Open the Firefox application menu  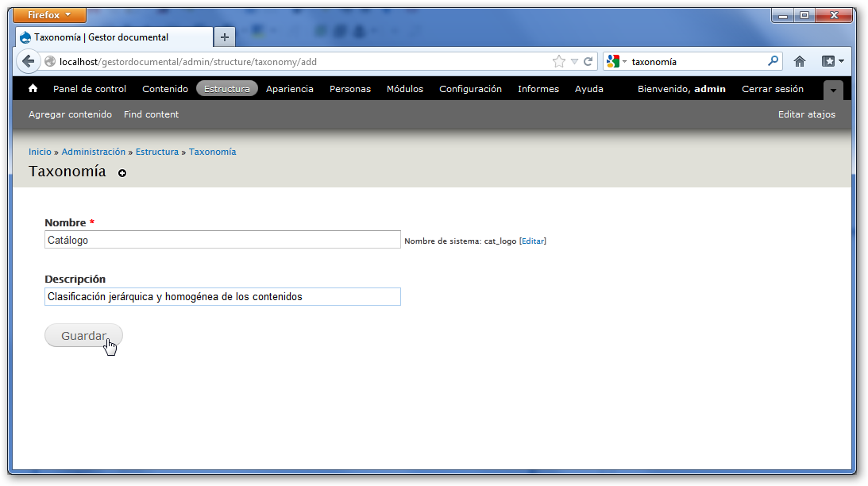(50, 15)
